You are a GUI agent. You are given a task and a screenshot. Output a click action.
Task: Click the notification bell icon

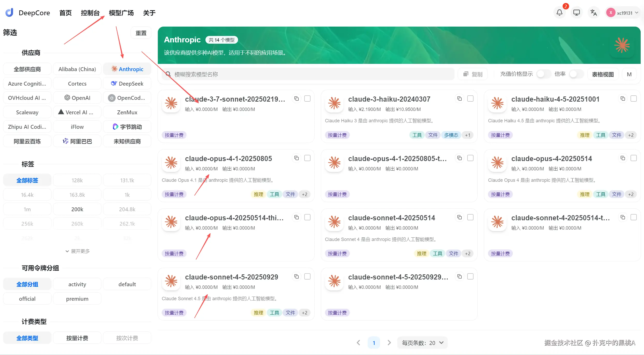pyautogui.click(x=559, y=13)
